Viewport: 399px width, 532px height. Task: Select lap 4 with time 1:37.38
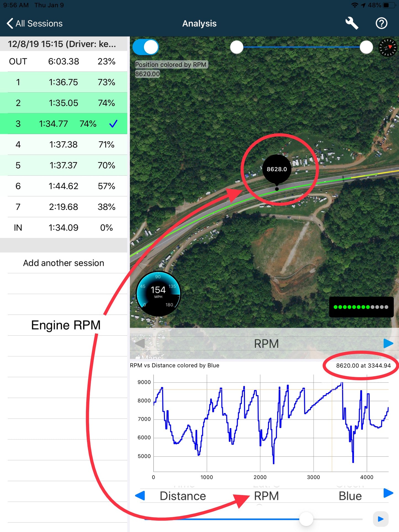click(x=64, y=144)
